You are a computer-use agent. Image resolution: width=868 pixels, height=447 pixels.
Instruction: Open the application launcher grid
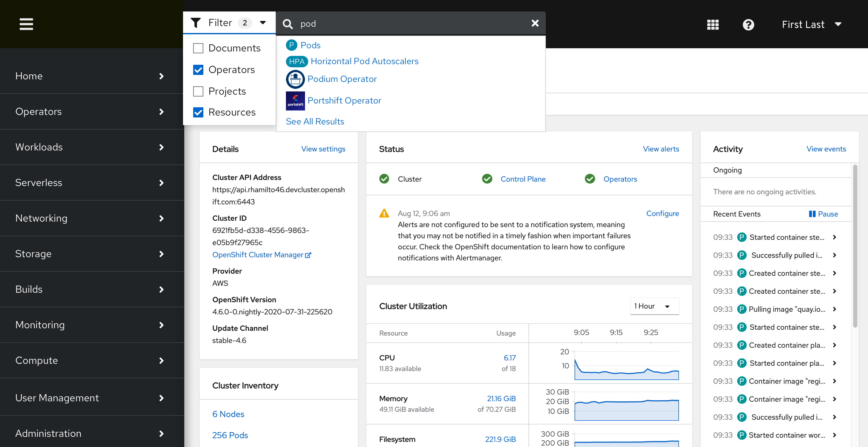[713, 24]
